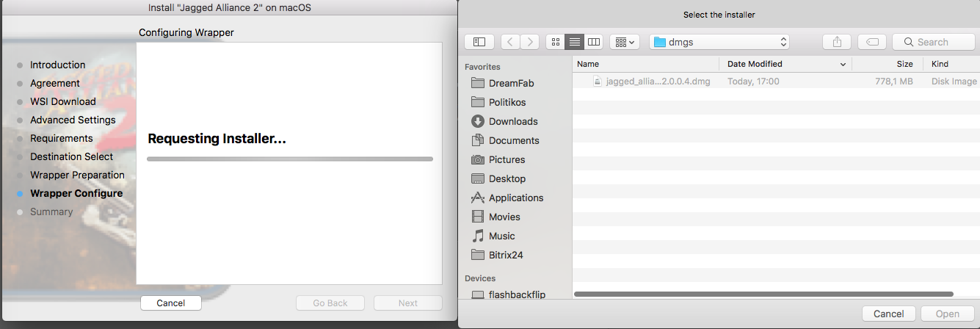Click the horizontal scrollbar in file list
This screenshot has height=329, width=980.
tap(763, 294)
